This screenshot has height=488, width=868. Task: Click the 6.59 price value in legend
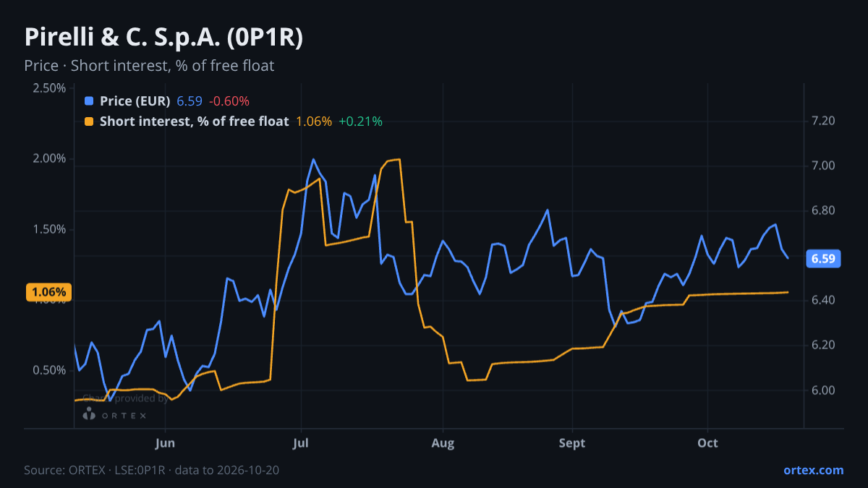[190, 101]
